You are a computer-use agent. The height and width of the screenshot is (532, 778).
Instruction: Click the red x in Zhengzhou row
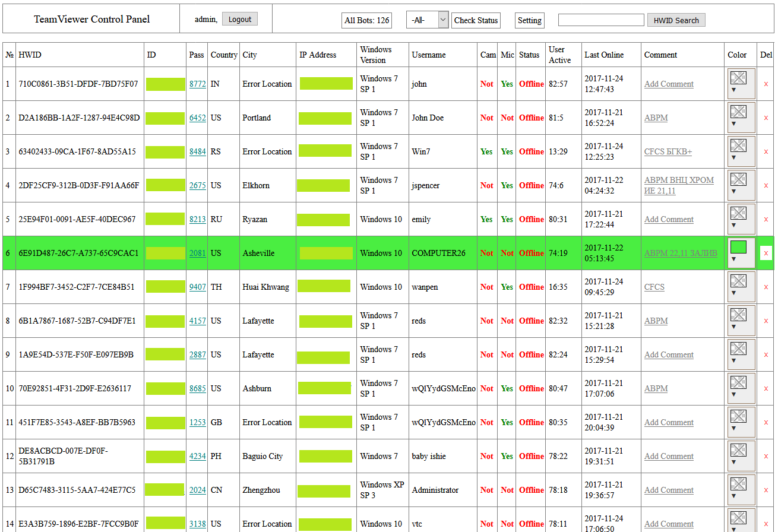point(766,490)
